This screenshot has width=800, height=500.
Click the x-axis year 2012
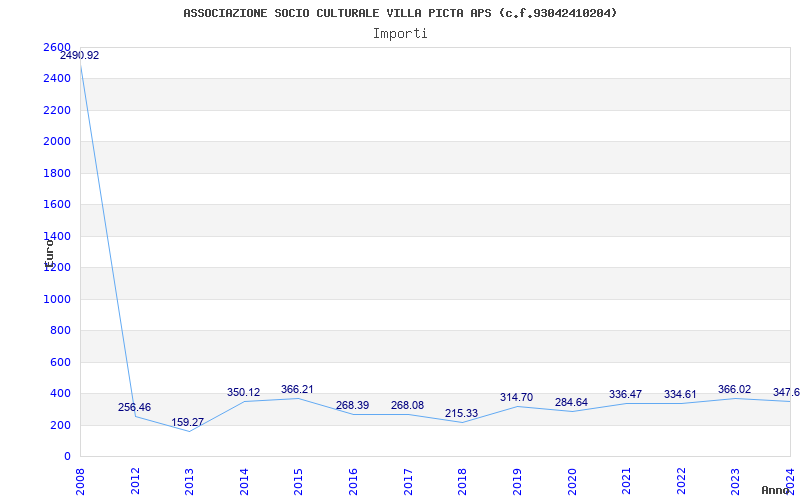pyautogui.click(x=135, y=482)
